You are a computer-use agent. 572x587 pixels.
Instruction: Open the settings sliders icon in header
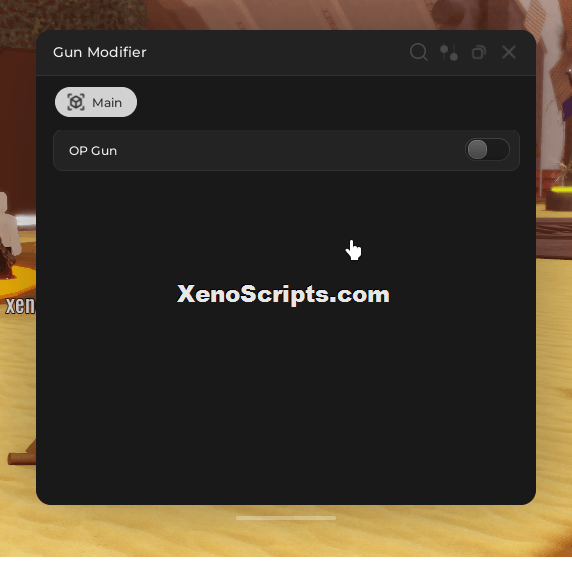click(448, 52)
